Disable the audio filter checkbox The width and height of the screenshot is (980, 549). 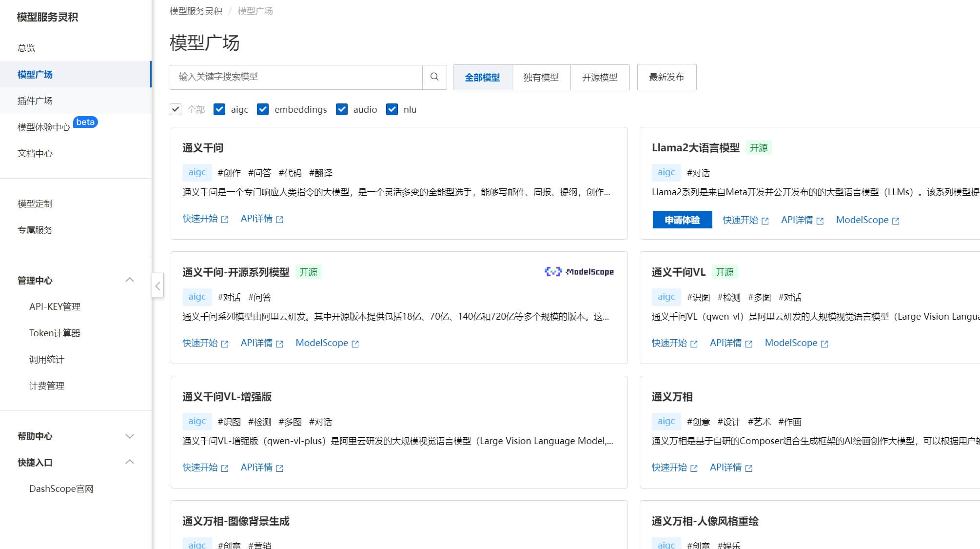342,109
